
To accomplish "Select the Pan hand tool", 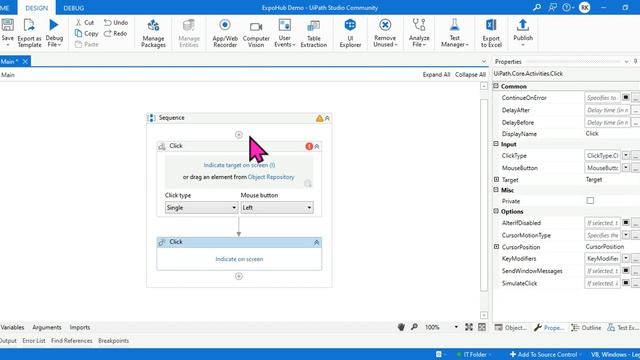I will 401,327.
